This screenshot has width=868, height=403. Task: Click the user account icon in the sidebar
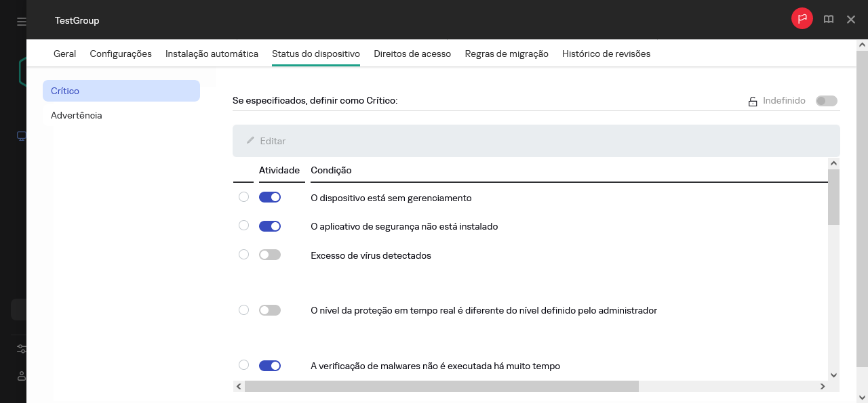click(x=20, y=377)
